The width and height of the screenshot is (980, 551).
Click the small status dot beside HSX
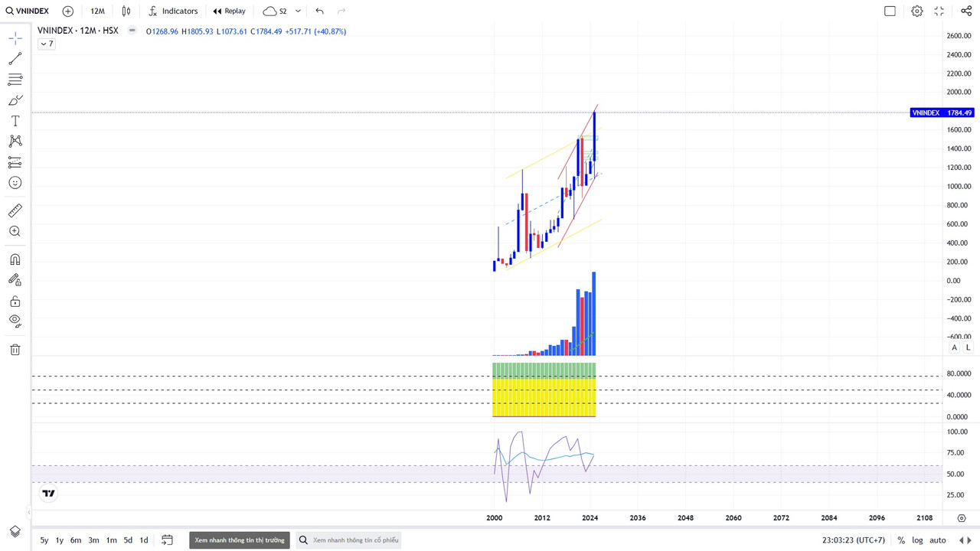[x=132, y=31]
